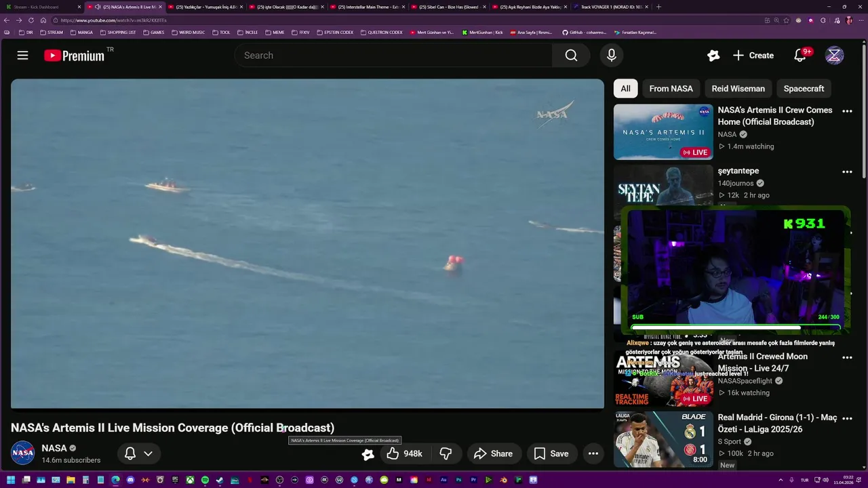Screen dimensions: 868x488
Task: Select the Reid Wiseman filter chip
Action: 738,89
